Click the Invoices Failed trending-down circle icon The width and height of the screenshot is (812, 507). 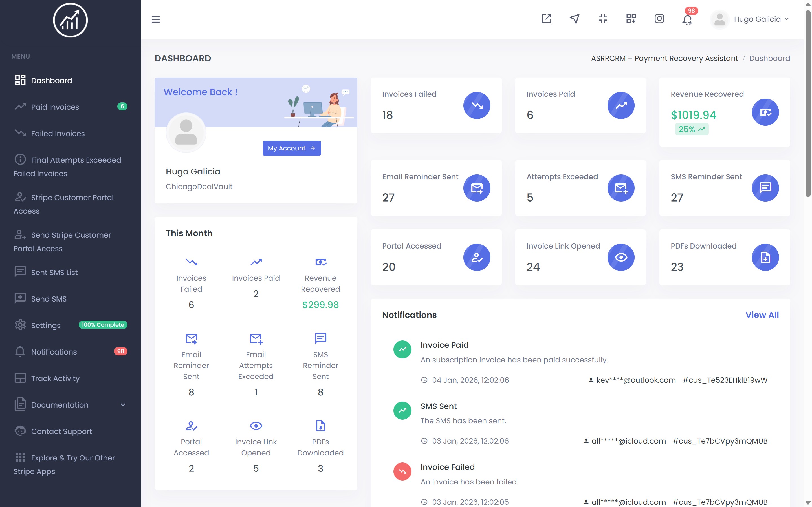[476, 105]
